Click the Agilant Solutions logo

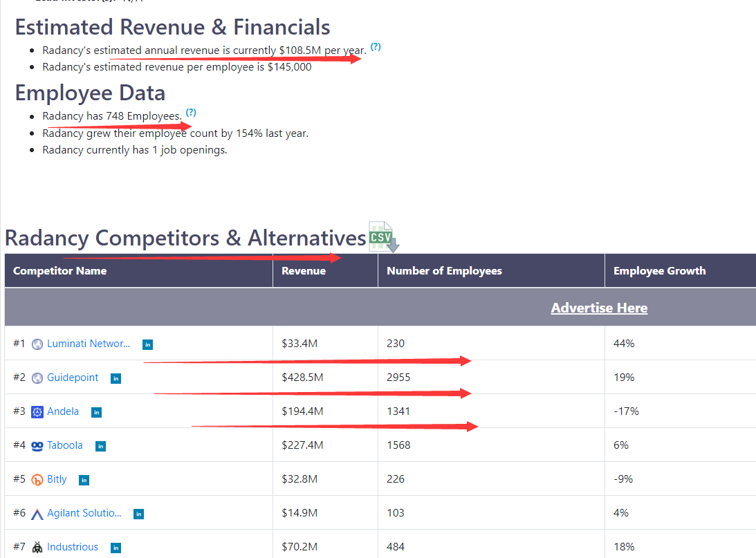pos(37,514)
